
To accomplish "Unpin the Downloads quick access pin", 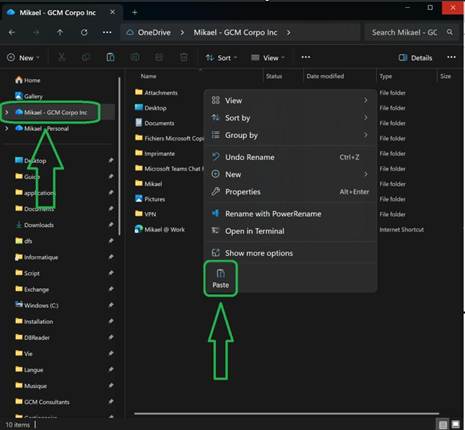I will (x=111, y=225).
